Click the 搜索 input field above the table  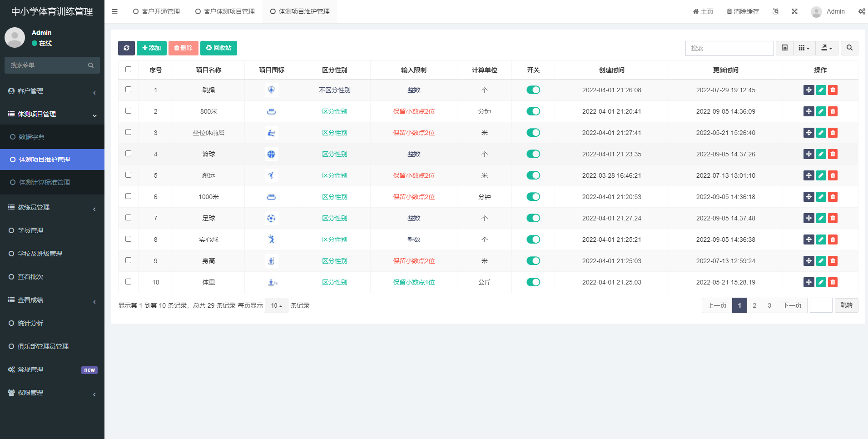coord(729,48)
